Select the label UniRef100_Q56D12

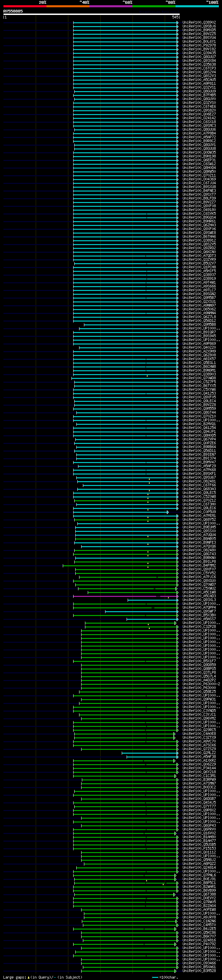tap(199, 321)
